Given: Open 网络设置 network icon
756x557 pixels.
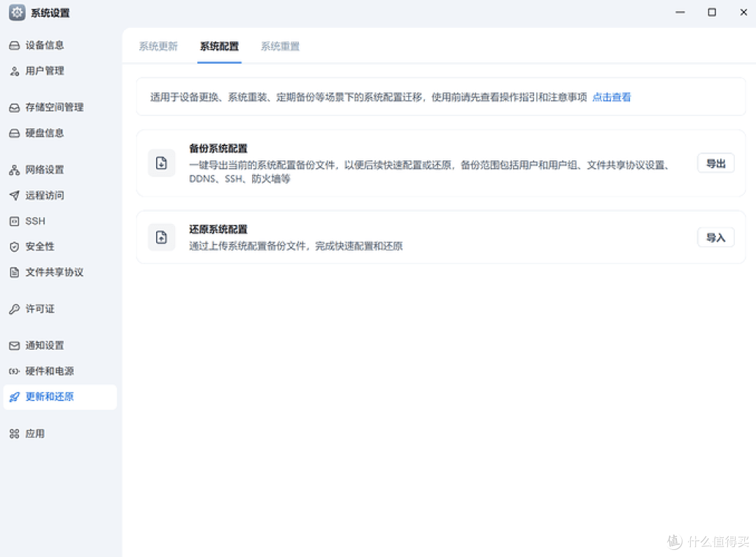Looking at the screenshot, I should [x=14, y=169].
